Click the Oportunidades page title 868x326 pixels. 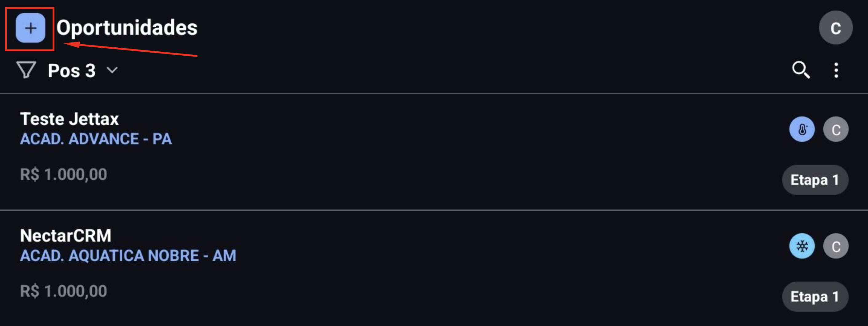[x=127, y=28]
